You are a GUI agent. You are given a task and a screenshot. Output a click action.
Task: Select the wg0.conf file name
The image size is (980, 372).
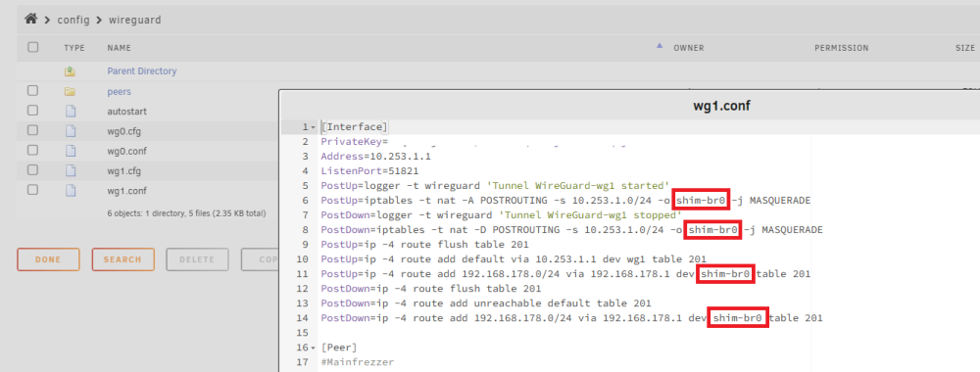pyautogui.click(x=126, y=151)
